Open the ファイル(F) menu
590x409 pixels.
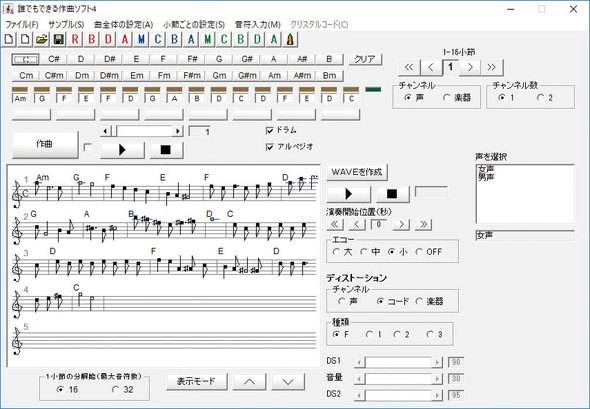pyautogui.click(x=21, y=24)
